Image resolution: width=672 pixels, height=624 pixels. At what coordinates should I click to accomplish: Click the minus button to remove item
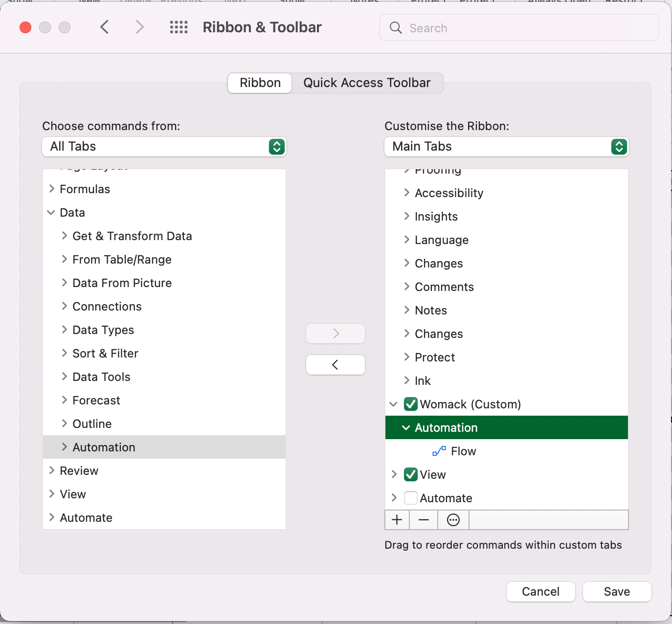coord(424,520)
